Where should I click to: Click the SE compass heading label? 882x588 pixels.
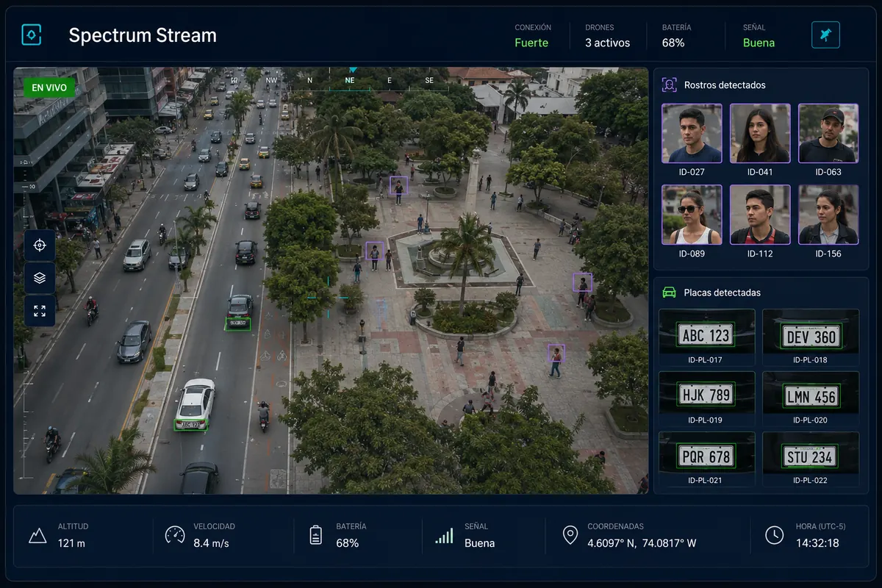tap(429, 80)
